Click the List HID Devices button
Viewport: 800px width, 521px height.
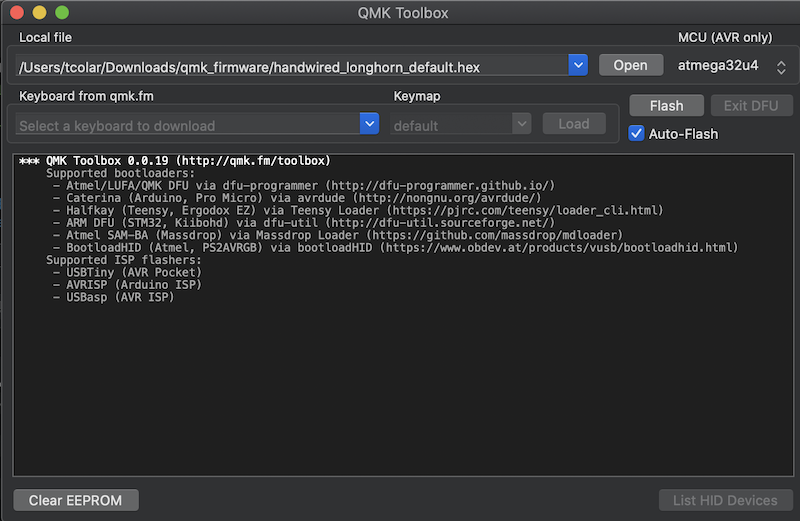point(725,500)
